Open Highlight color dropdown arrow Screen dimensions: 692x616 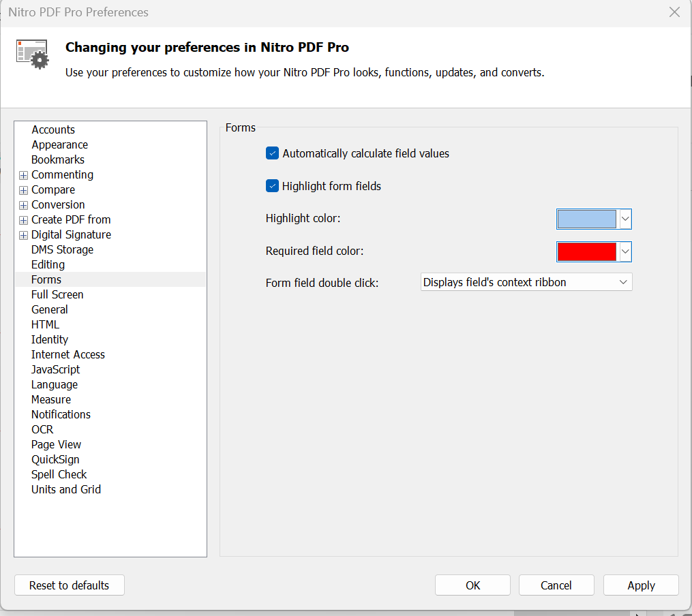coord(625,219)
